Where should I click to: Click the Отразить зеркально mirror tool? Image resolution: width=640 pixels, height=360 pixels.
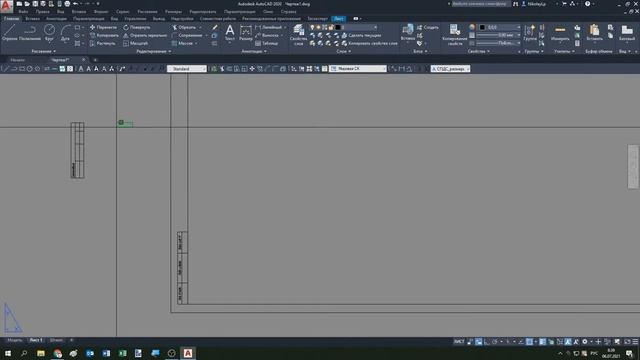coord(145,35)
